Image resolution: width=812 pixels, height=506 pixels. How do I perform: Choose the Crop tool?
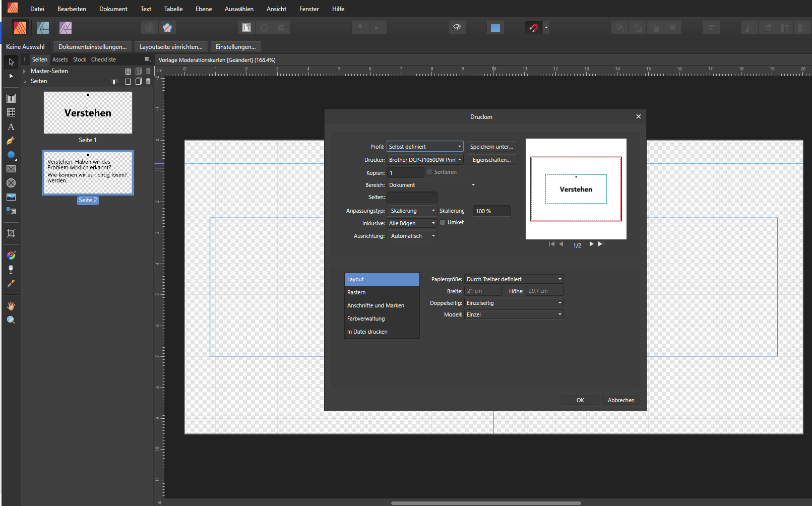11,233
